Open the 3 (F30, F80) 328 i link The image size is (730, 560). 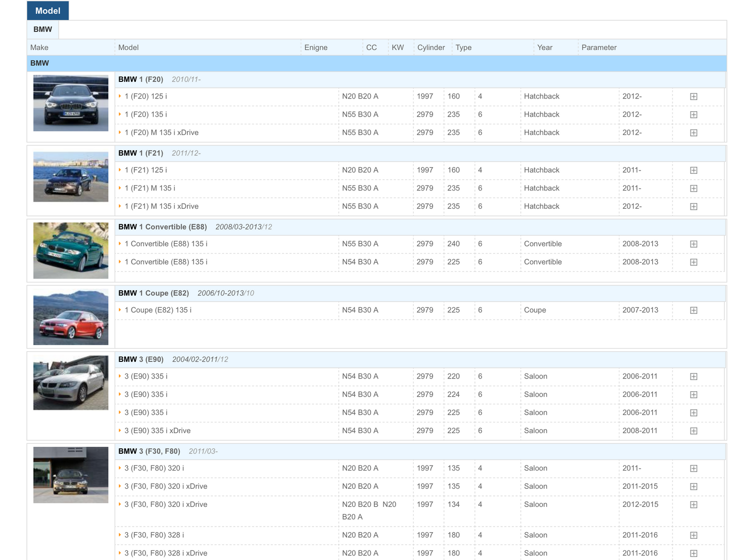pyautogui.click(x=154, y=535)
